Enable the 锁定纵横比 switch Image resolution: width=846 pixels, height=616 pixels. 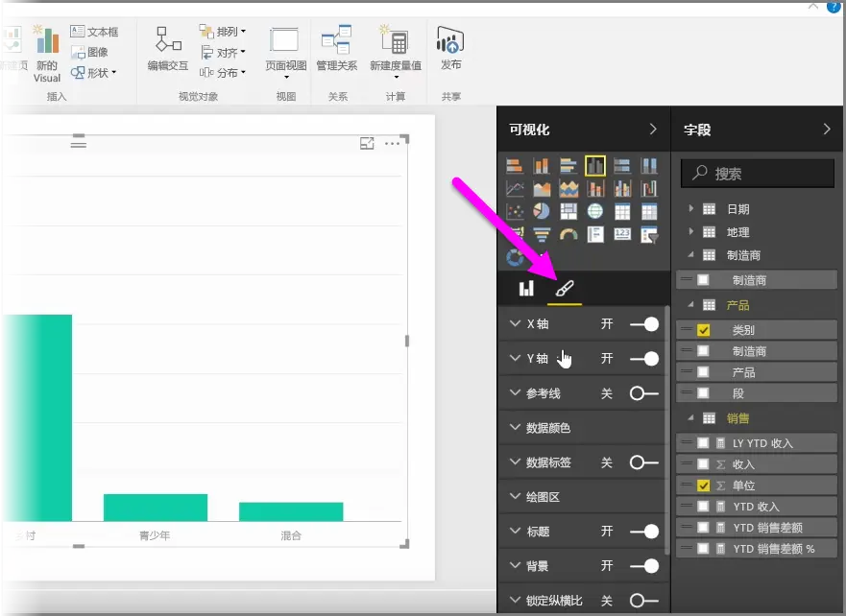(x=644, y=601)
